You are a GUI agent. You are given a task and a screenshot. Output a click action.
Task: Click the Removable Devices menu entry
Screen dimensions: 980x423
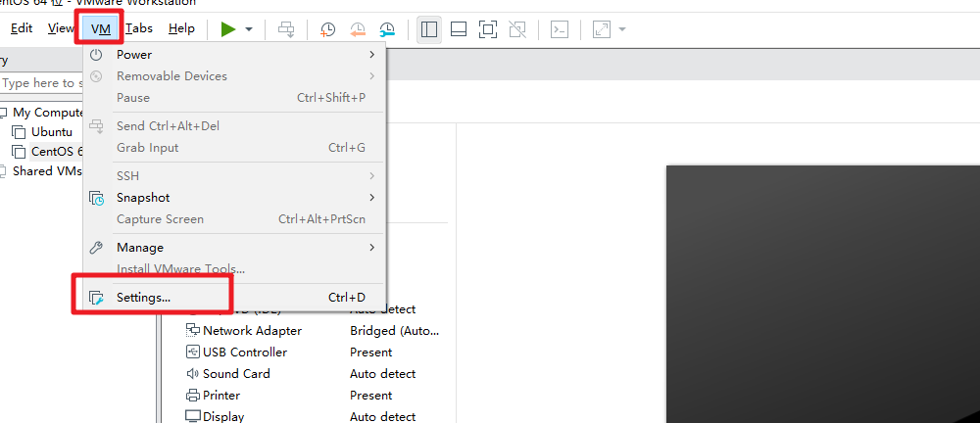click(235, 76)
